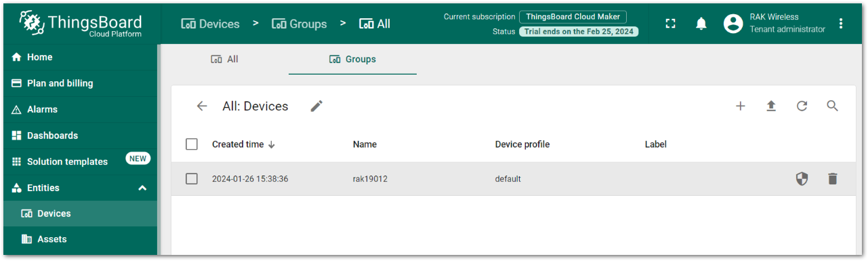This screenshot has width=868, height=261.
Task: Open the notifications bell
Action: point(701,24)
